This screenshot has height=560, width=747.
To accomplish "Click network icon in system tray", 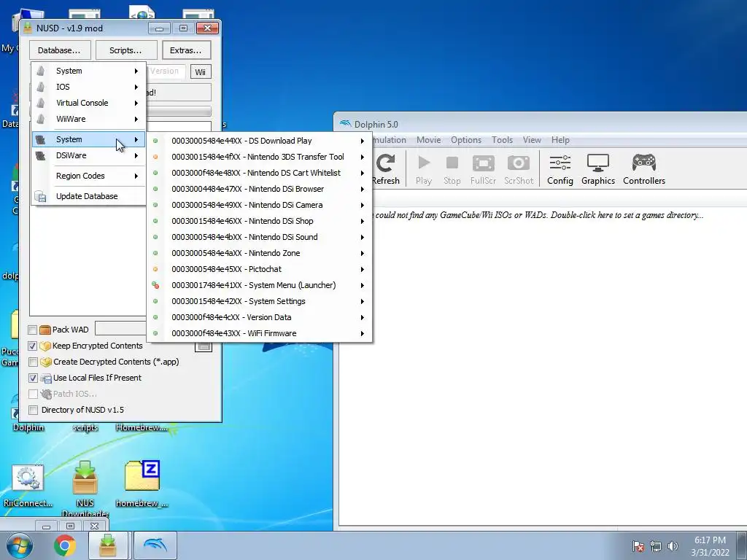I will pos(656,546).
